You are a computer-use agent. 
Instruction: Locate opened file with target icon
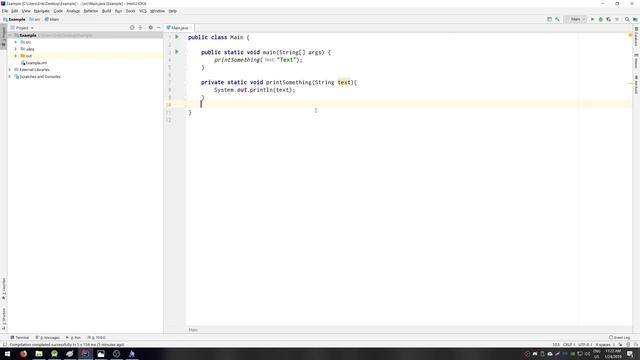pos(132,27)
